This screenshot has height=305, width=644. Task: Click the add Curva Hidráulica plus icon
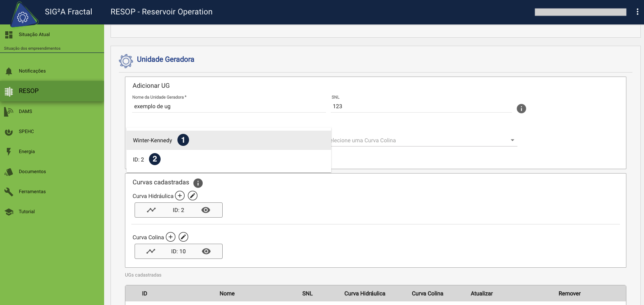(180, 196)
